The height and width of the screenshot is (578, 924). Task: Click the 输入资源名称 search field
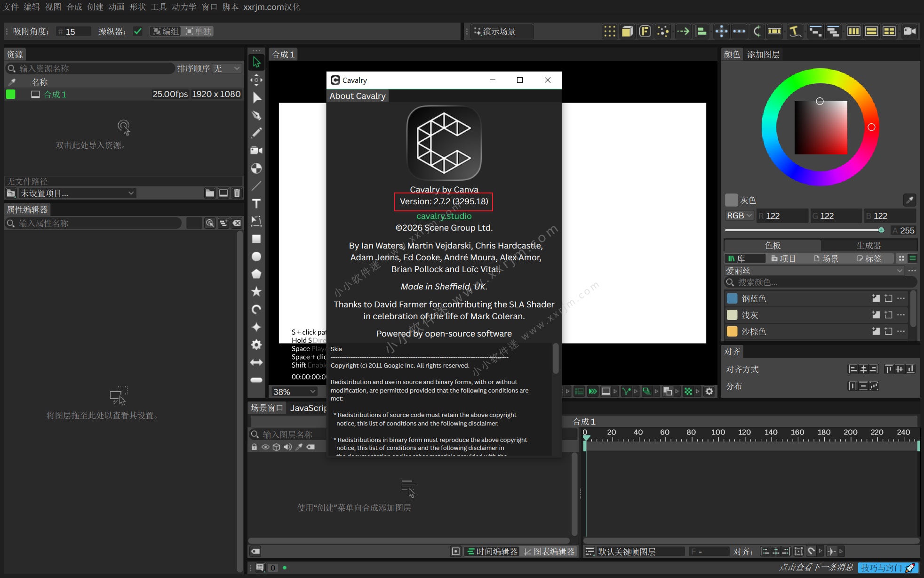[90, 69]
